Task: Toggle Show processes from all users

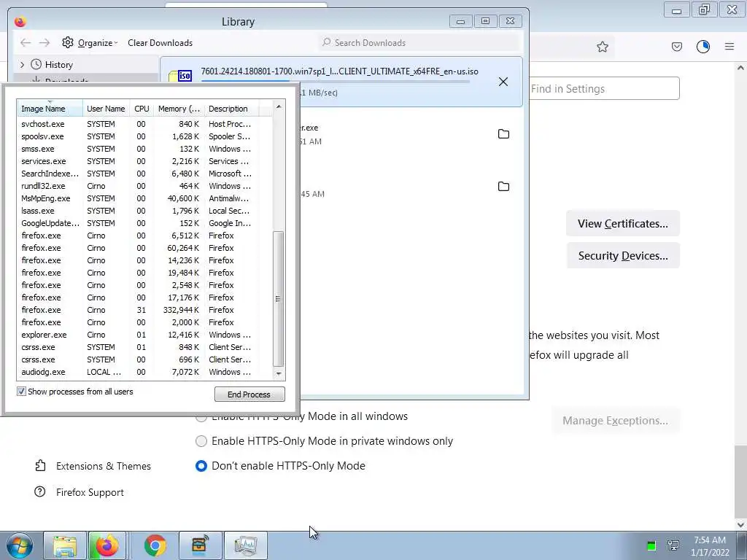Action: 21,392
